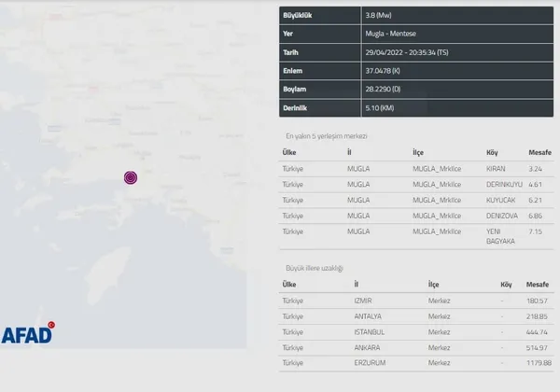Select the location value Mugla - Mentese
Screen dimensions: 560x392
pos(390,34)
